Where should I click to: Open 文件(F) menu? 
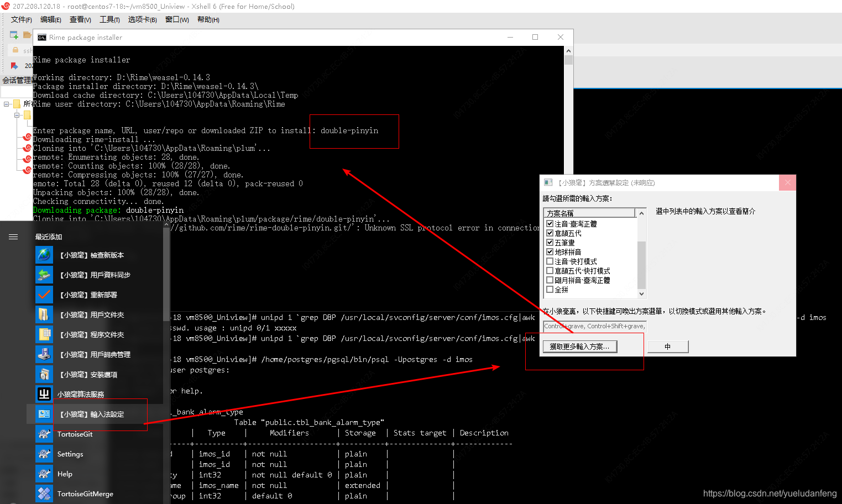coord(22,20)
